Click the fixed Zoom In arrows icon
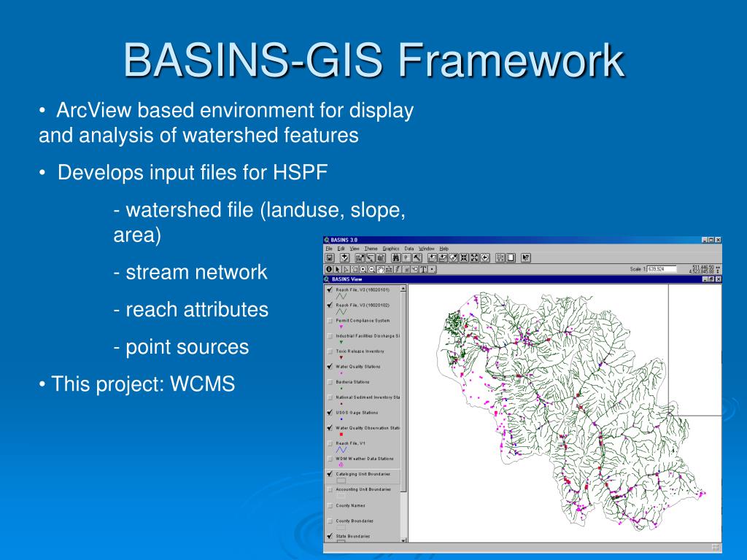 [x=464, y=257]
